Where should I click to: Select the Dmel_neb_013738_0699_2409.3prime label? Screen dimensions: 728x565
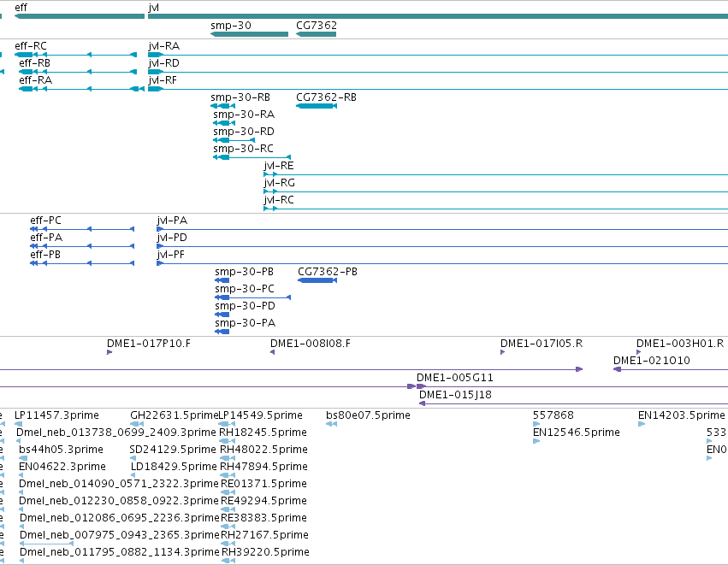(x=116, y=433)
